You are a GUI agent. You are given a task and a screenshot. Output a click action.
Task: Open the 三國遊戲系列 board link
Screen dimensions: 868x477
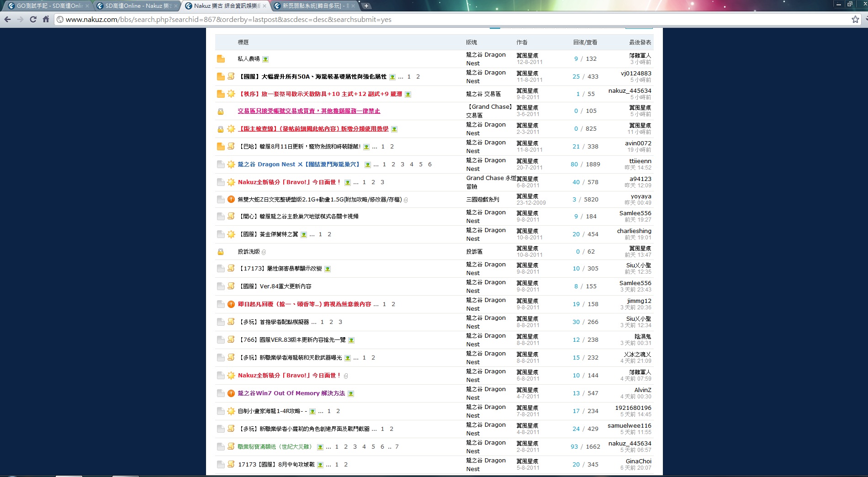(x=482, y=200)
